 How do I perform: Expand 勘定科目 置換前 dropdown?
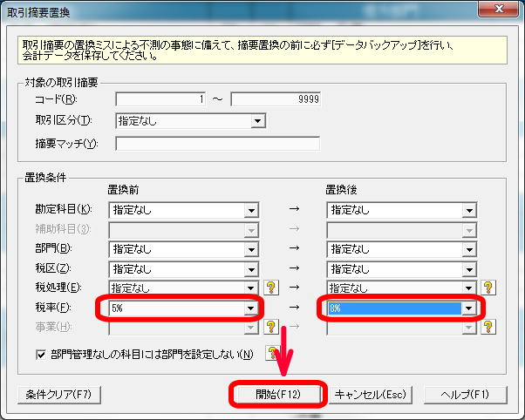251,210
